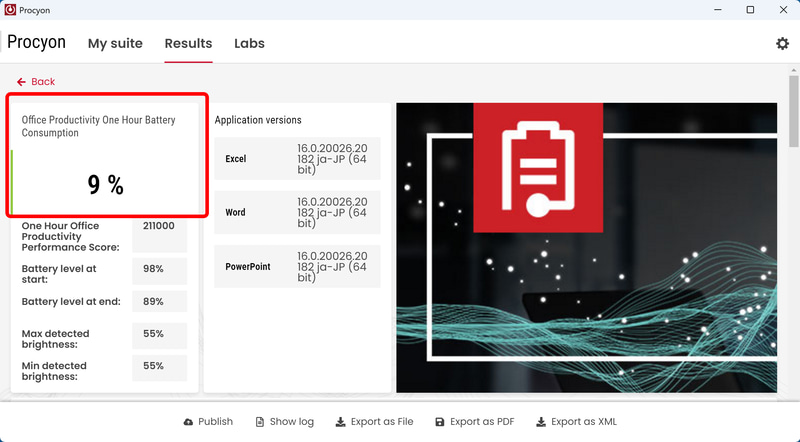The height and width of the screenshot is (442, 800).
Task: Open the Labs tab
Action: [249, 43]
